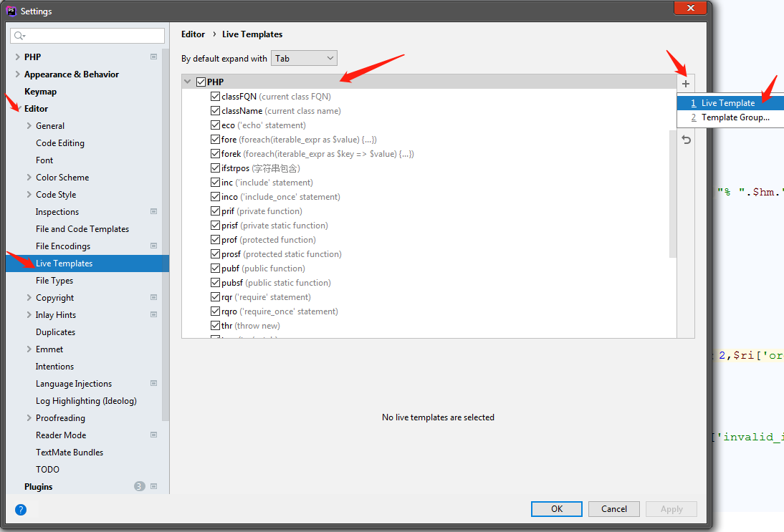
Task: Click the settings search field
Action: click(x=87, y=36)
